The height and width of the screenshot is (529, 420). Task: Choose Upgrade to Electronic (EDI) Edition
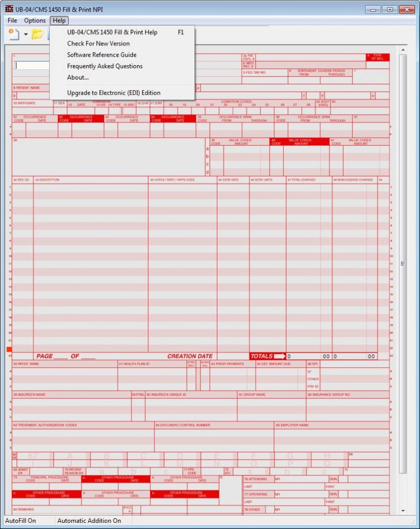coord(122,93)
